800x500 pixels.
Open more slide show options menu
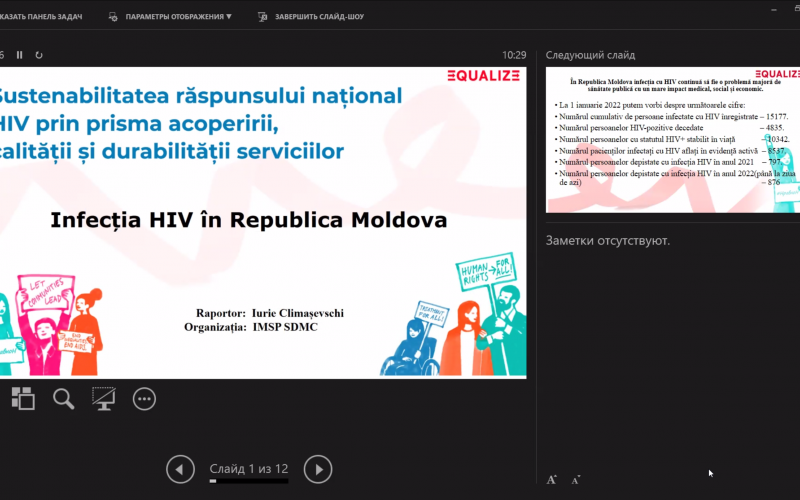[145, 399]
